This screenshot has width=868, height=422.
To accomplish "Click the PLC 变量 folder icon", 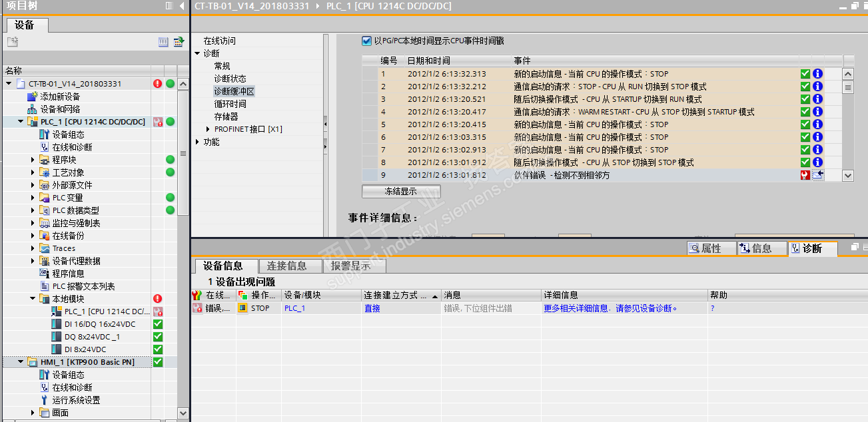I will point(44,198).
